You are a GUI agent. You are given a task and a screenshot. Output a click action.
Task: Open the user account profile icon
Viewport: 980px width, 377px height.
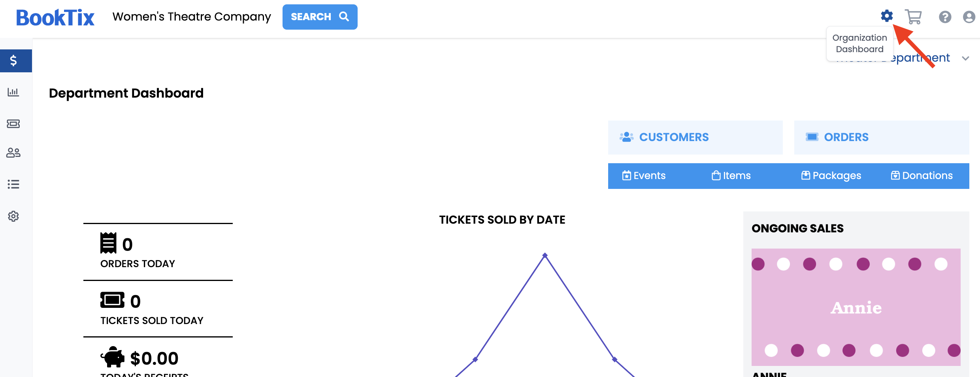coord(969,17)
